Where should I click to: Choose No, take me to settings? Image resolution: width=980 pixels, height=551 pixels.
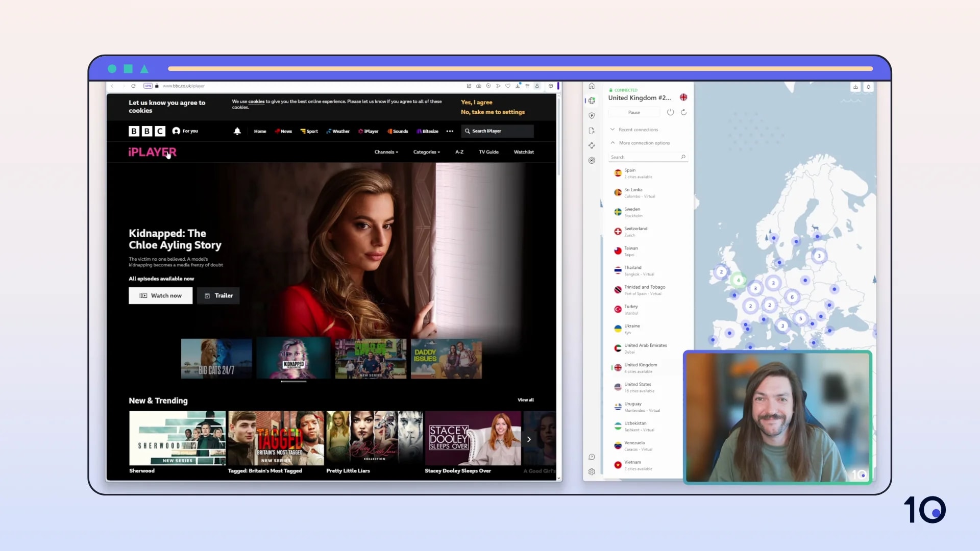pos(493,112)
